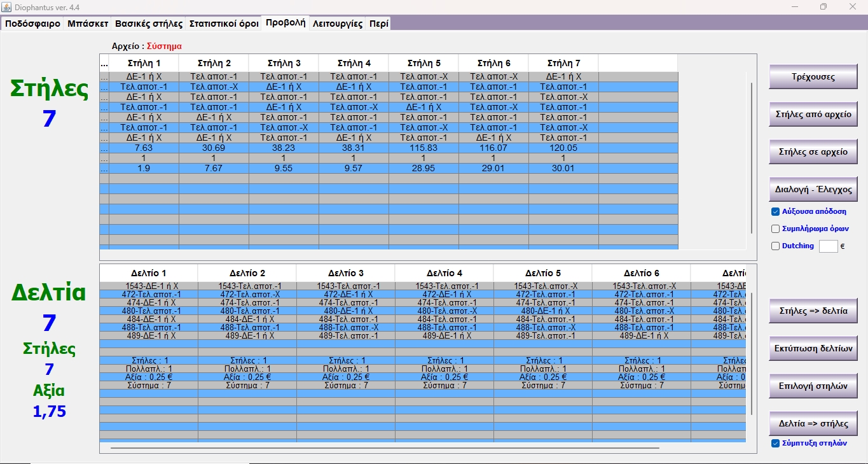Enable the Συμπλήρωμα όρων checkbox
The width and height of the screenshot is (868, 464).
(775, 228)
